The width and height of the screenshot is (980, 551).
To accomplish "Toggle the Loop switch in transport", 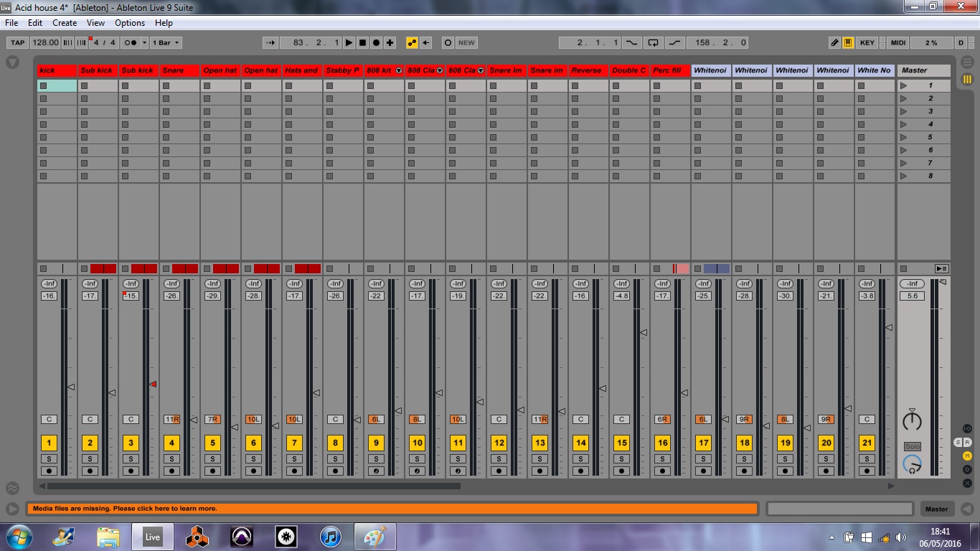I will point(652,42).
